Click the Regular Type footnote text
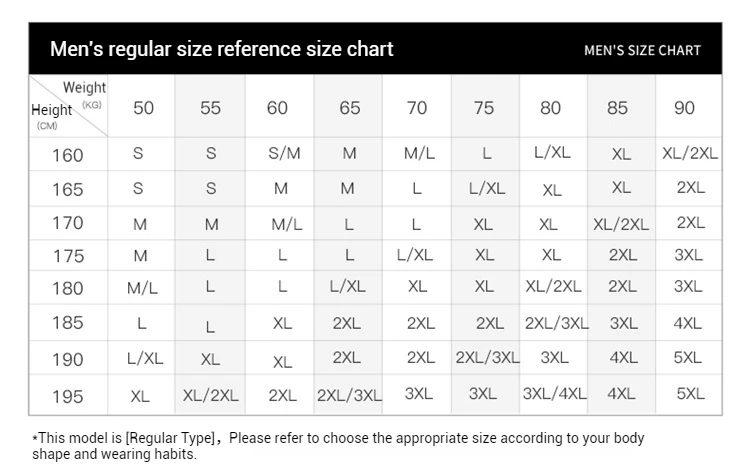Viewport: 750px width, 476px height. 339,445
